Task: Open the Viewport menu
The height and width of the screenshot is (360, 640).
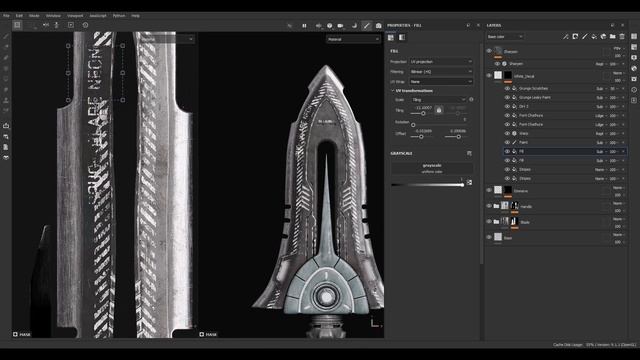Action: 75,16
